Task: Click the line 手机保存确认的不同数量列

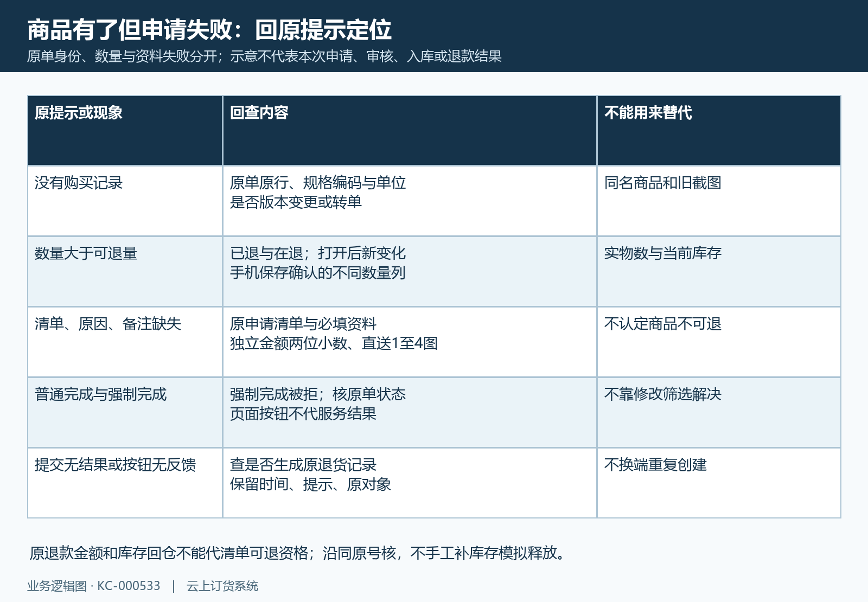Action: [x=318, y=273]
